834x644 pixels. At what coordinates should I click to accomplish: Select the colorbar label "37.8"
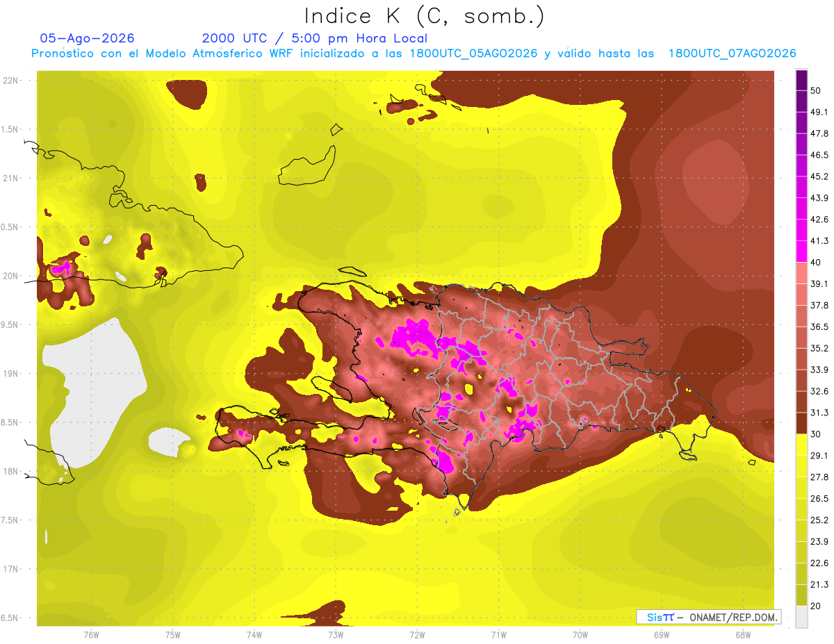click(819, 305)
